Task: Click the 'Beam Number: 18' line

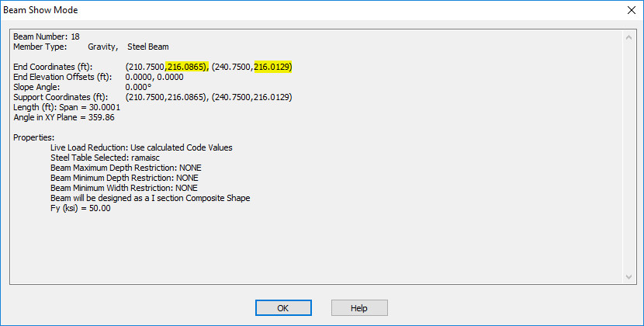Action: [x=47, y=36]
